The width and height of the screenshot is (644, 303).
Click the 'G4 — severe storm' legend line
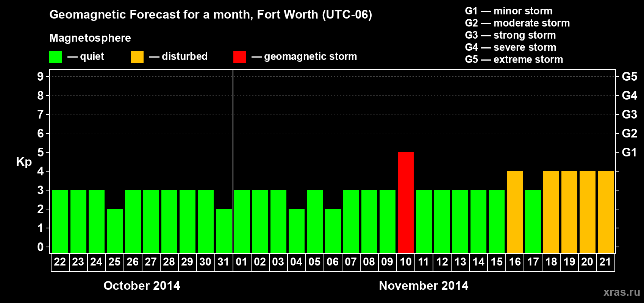tap(511, 47)
